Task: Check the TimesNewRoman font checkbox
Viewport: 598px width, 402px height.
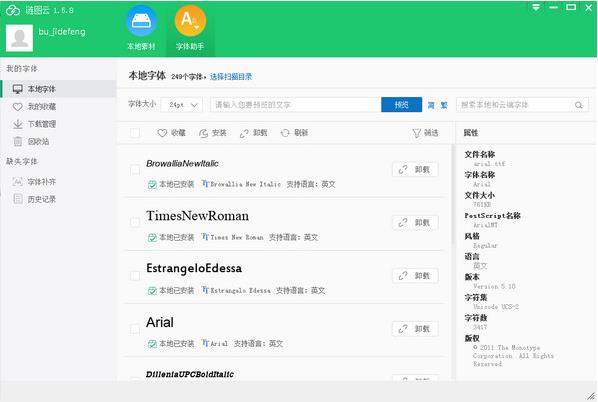Action: point(135,222)
